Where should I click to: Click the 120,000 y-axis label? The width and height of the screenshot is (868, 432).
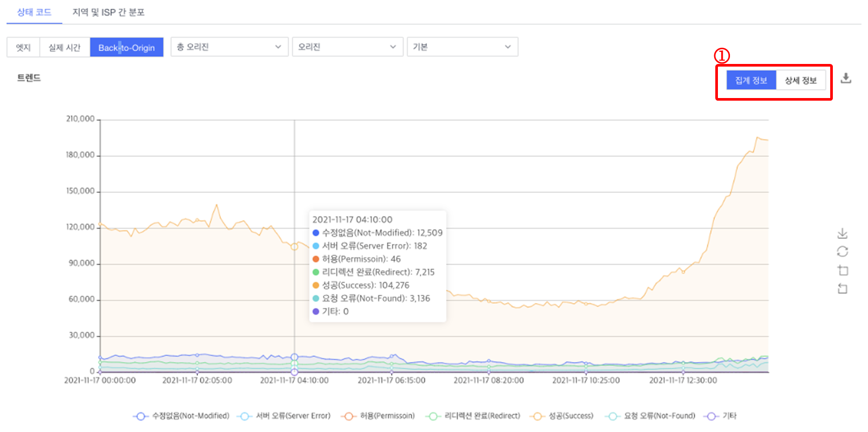tap(80, 227)
